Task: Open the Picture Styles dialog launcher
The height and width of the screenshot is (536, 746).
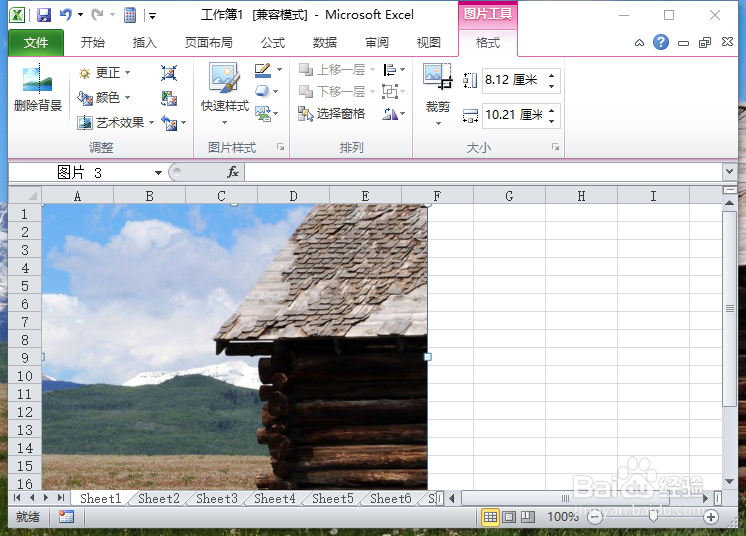Action: click(x=281, y=147)
